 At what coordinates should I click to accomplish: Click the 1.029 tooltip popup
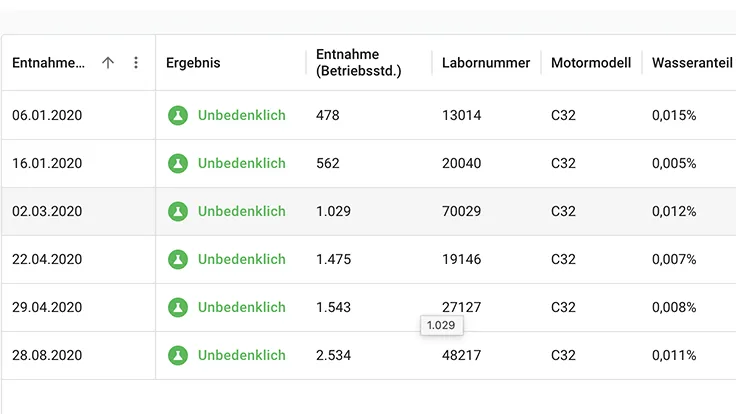tap(442, 325)
